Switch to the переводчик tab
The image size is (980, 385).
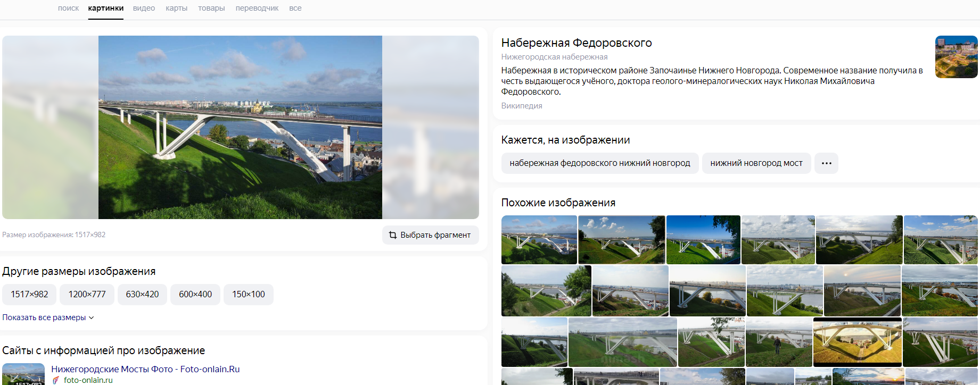point(257,8)
